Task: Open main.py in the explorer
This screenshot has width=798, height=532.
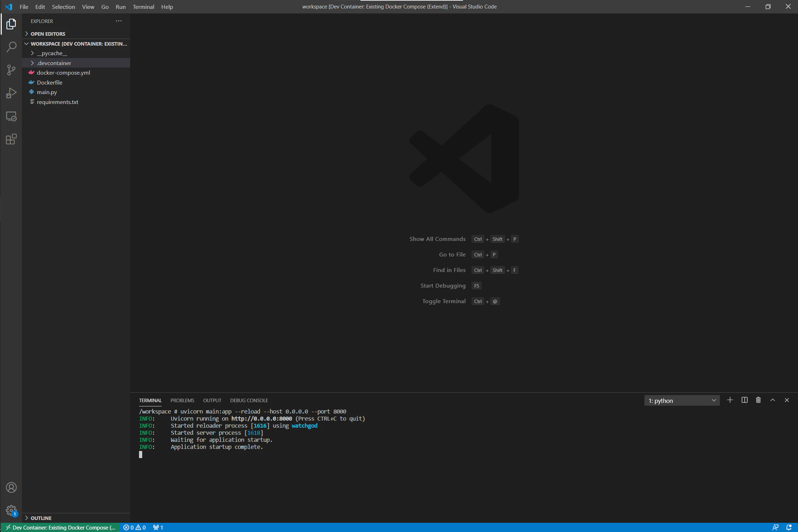Action: pyautogui.click(x=47, y=92)
